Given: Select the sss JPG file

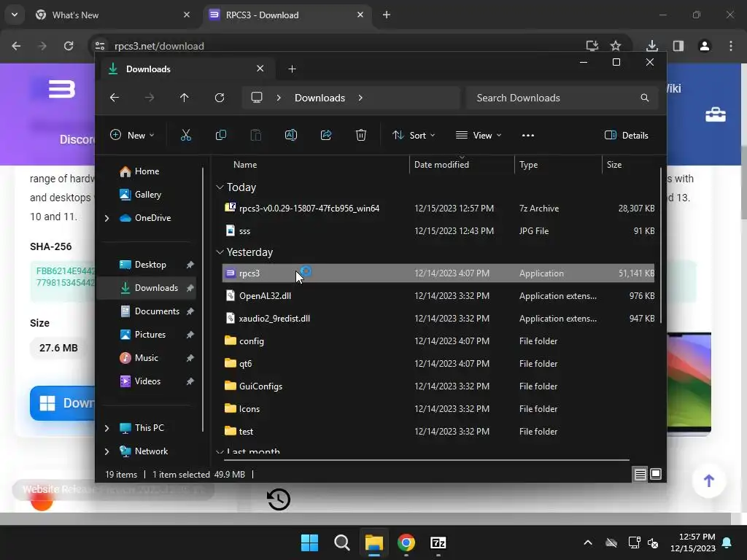Looking at the screenshot, I should 438,231.
